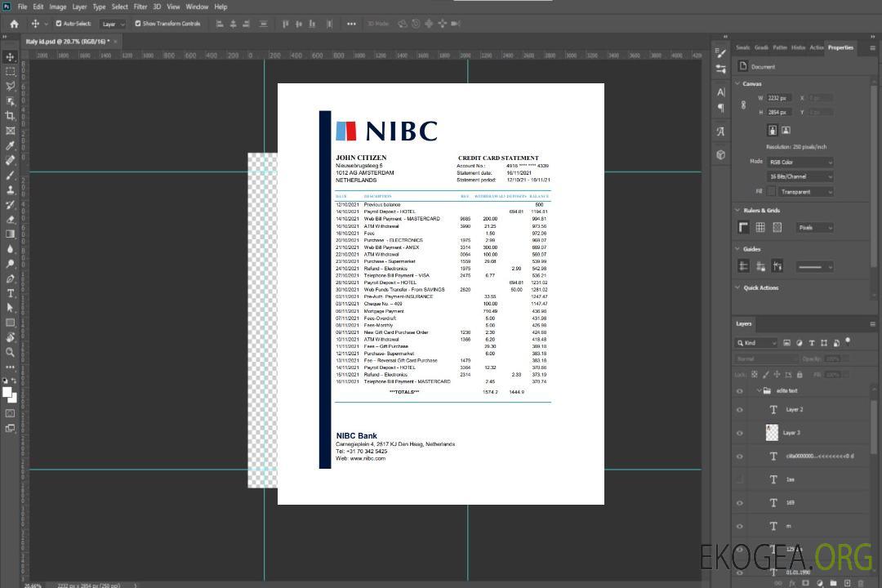Open the Transparent fill dropdown

(807, 192)
